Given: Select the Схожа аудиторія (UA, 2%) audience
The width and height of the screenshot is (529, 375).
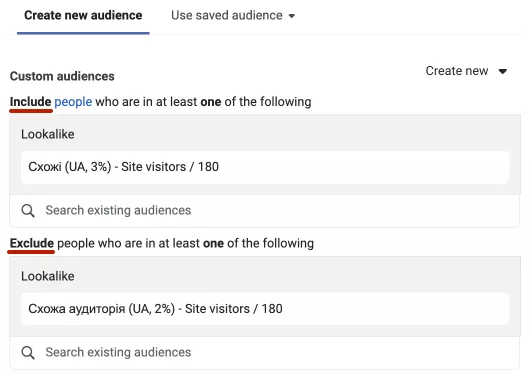Looking at the screenshot, I should [x=265, y=309].
